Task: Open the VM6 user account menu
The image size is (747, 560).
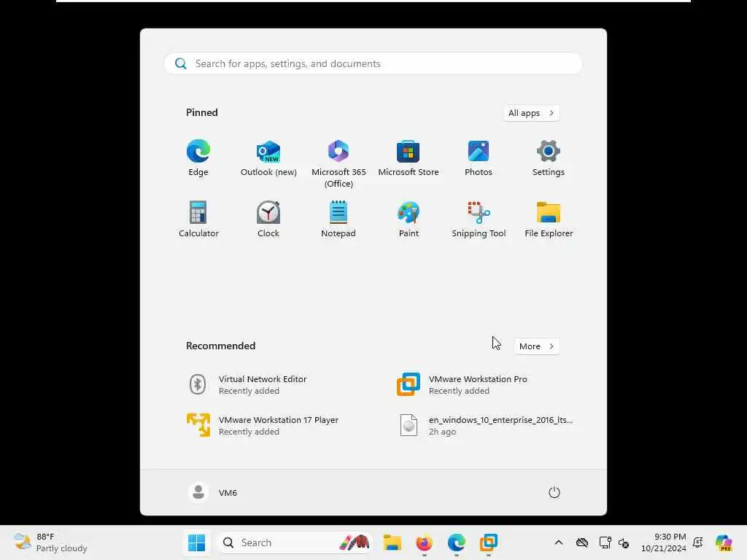Action: (213, 492)
